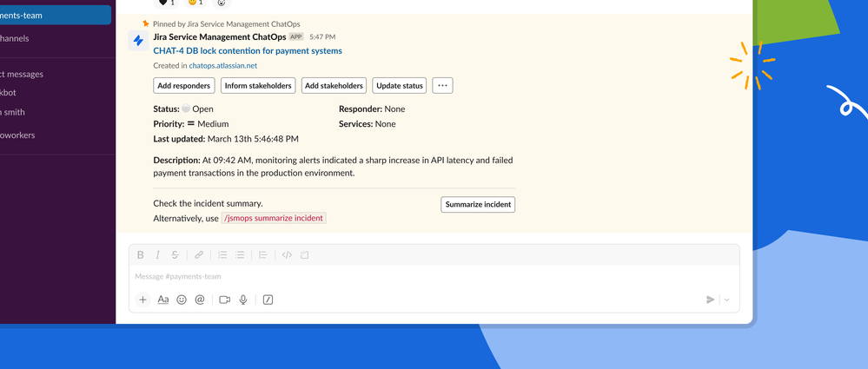The image size is (868, 369).
Task: Focus the Message #payments-team input
Action: pos(434,277)
